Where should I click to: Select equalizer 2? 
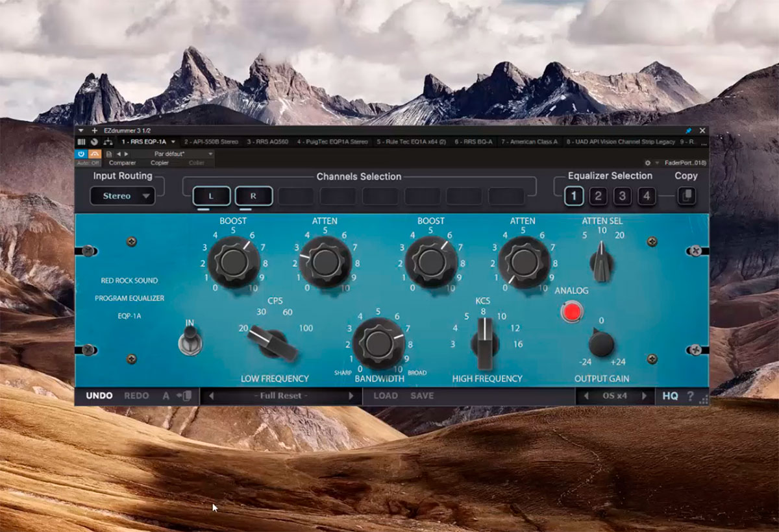(x=599, y=196)
